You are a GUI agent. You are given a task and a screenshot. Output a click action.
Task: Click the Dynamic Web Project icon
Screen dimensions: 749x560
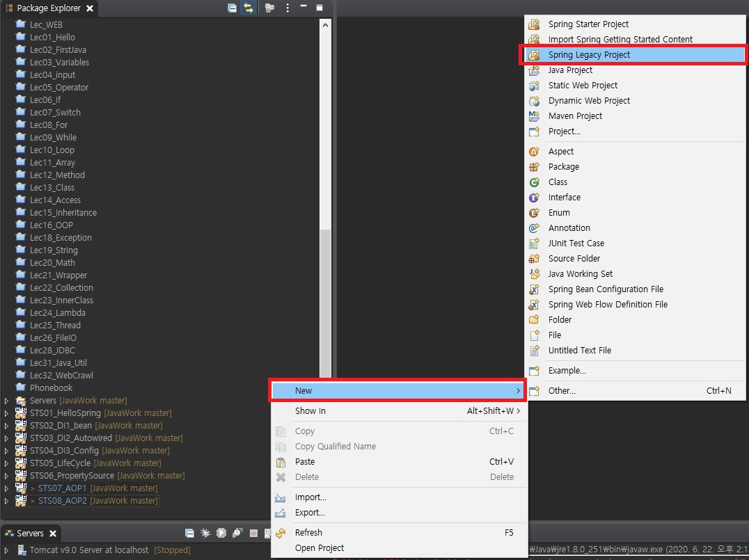[x=534, y=101]
